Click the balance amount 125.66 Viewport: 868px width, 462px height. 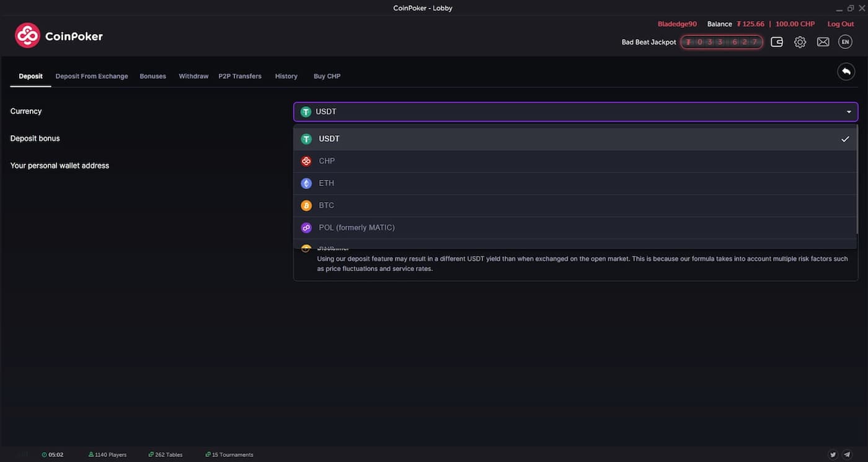pos(751,24)
